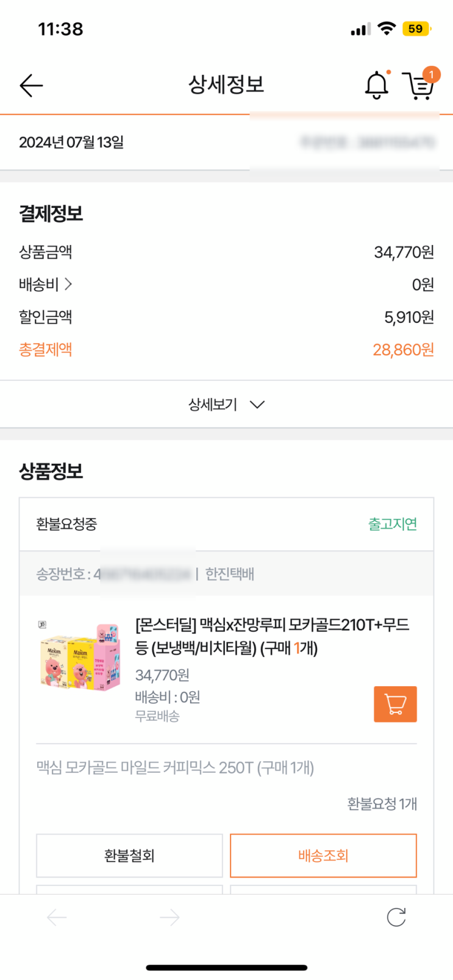
Task: Tap the 상세정보 page title
Action: [x=226, y=85]
